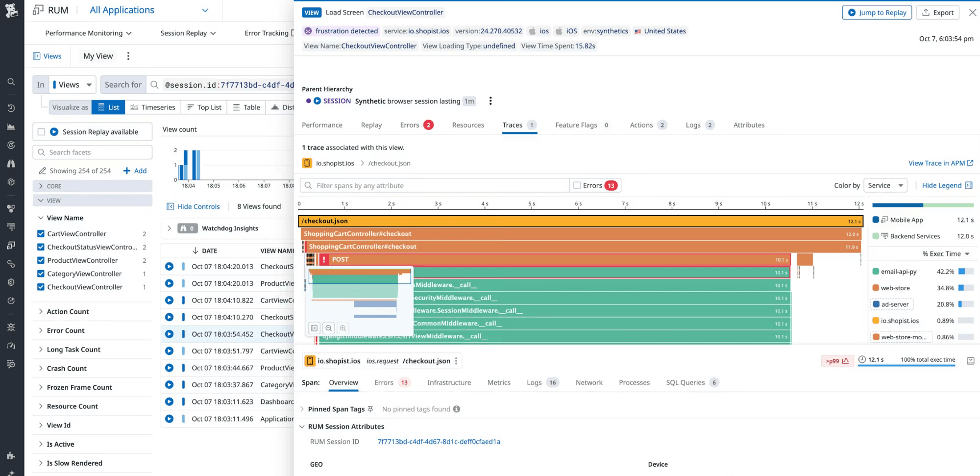Click the play icon for Oct 07 18:04:20.013 row
Image resolution: width=980 pixels, height=476 pixels.
169,267
